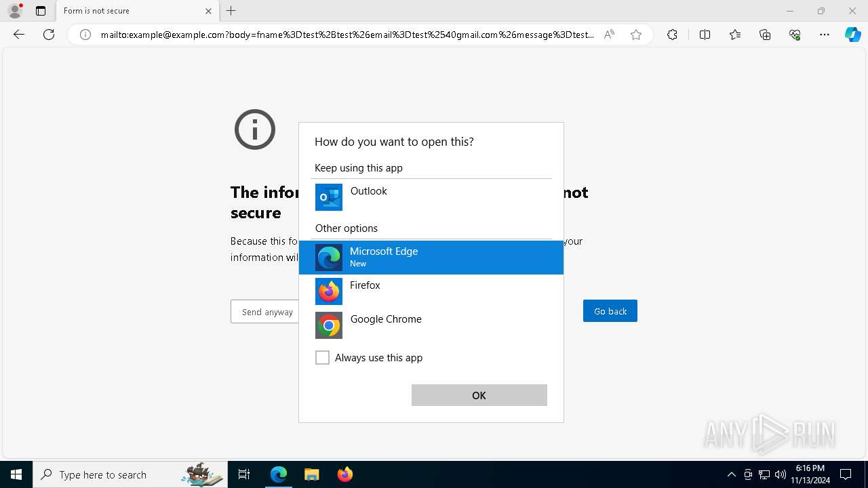Open the Copilot sidebar icon
This screenshot has height=488, width=868.
click(x=852, y=35)
